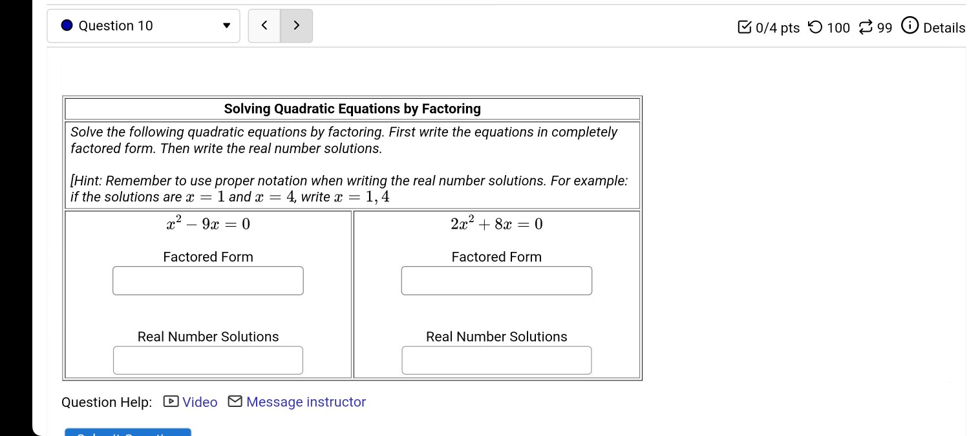
Task: Click the Factored Form field for x² − 9x = 0
Action: pos(208,281)
